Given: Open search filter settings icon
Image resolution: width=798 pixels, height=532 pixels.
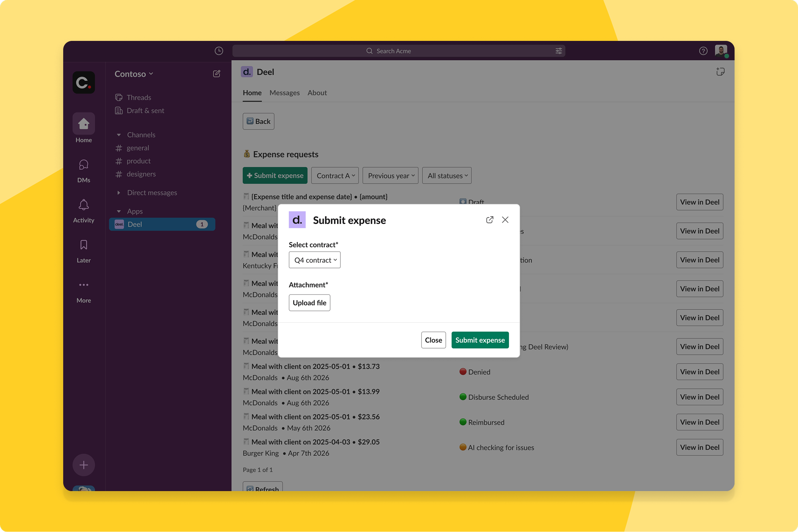Looking at the screenshot, I should 558,51.
